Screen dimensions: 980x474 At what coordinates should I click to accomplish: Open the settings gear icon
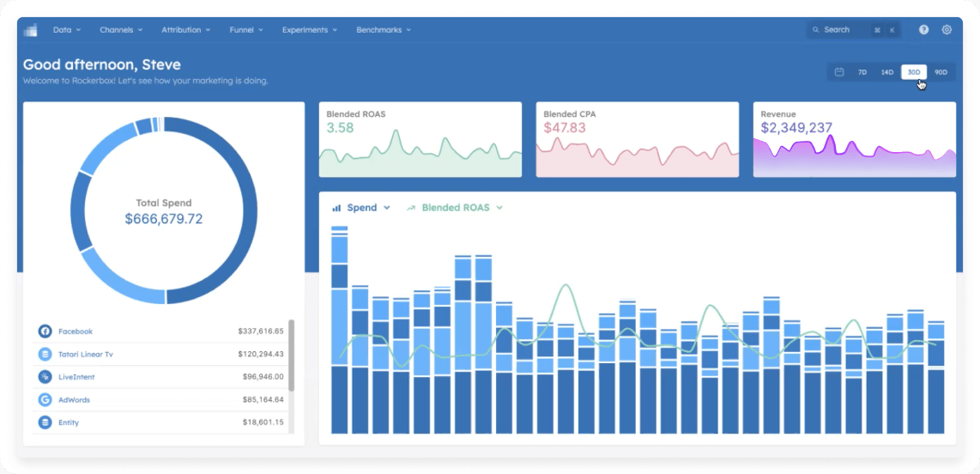pos(947,30)
